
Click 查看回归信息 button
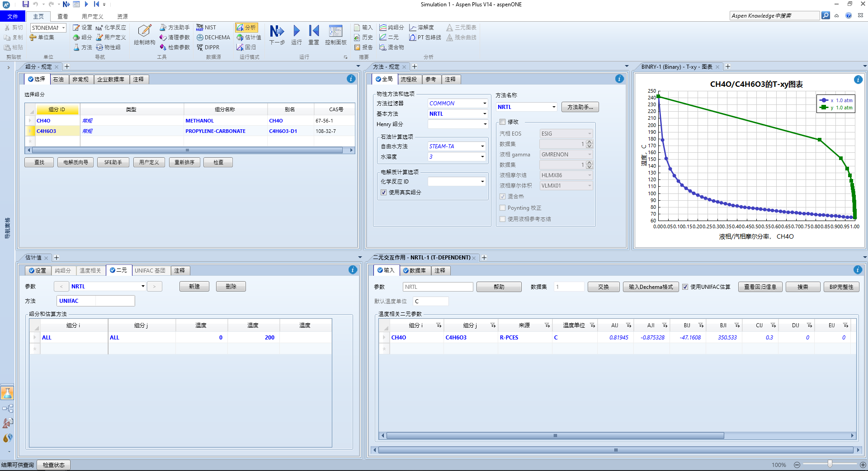point(760,287)
